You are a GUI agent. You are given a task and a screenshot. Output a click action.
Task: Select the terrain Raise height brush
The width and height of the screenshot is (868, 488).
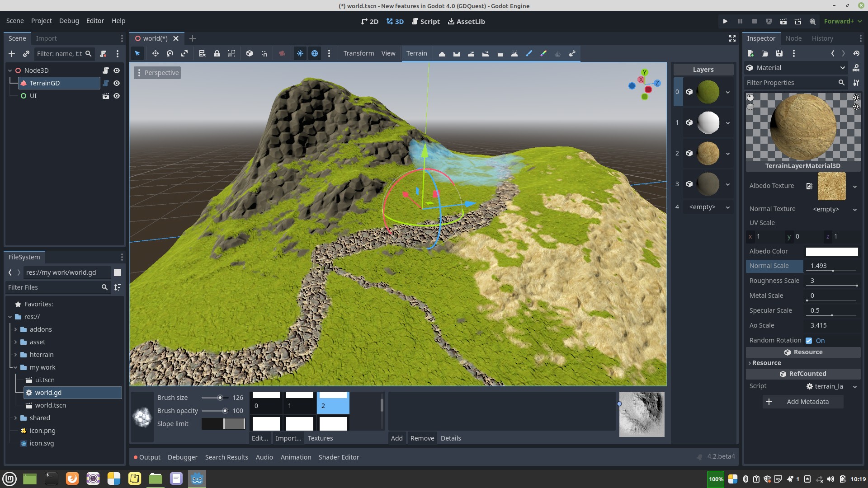(x=442, y=54)
